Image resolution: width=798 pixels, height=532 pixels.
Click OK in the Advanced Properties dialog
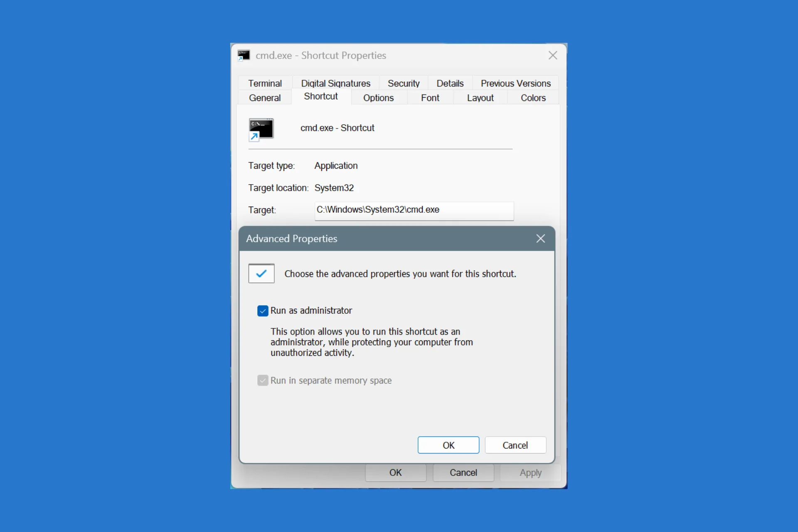point(448,445)
